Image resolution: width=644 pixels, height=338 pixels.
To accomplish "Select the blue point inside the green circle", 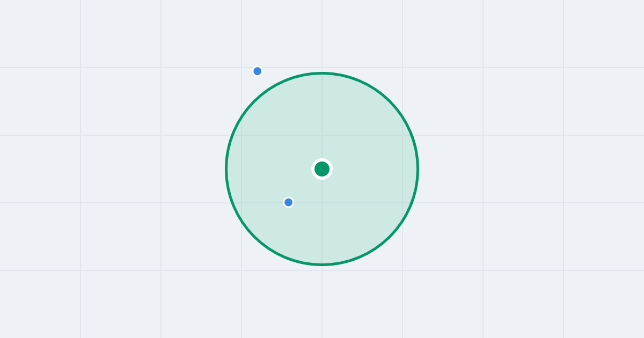I will coord(288,202).
